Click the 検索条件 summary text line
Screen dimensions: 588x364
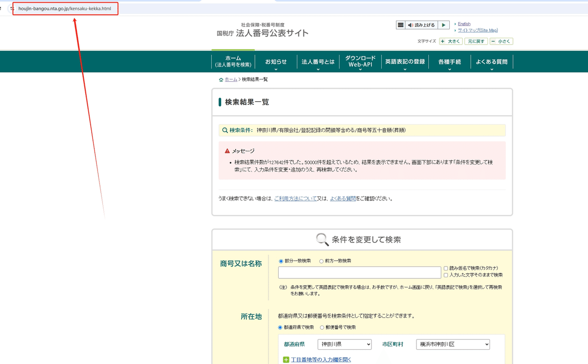[362, 130]
